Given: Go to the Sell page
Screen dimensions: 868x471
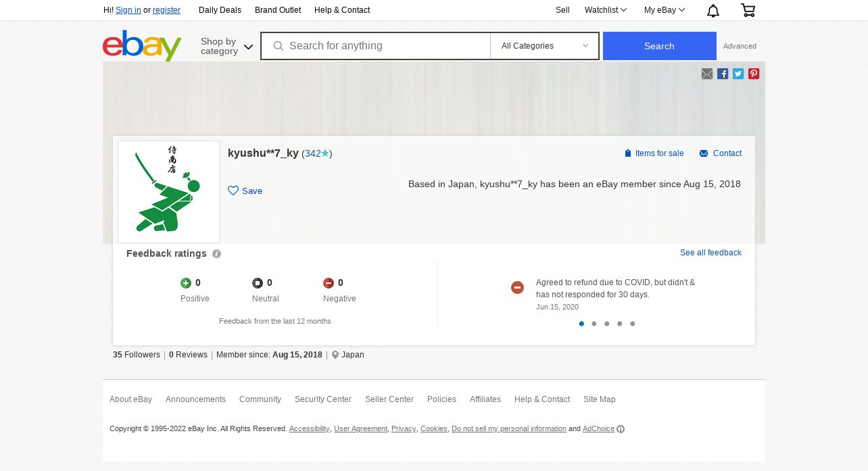Looking at the screenshot, I should pyautogui.click(x=562, y=10).
